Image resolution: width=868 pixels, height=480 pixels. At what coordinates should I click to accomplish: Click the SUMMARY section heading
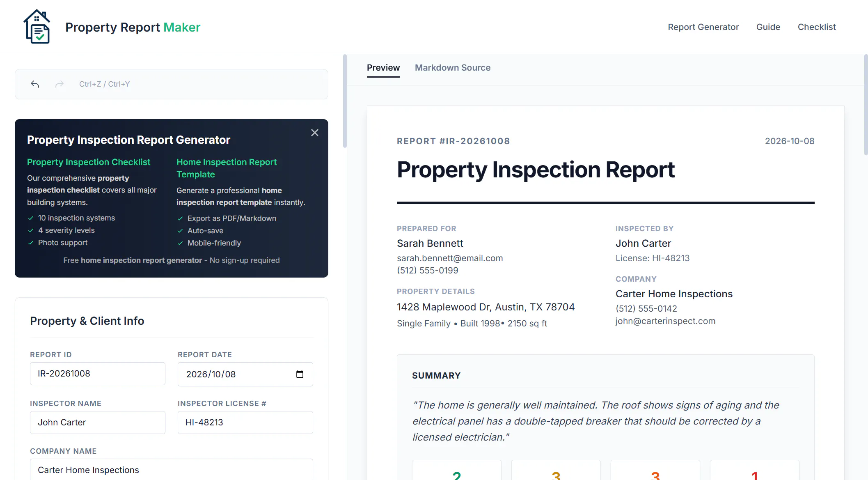tap(436, 376)
